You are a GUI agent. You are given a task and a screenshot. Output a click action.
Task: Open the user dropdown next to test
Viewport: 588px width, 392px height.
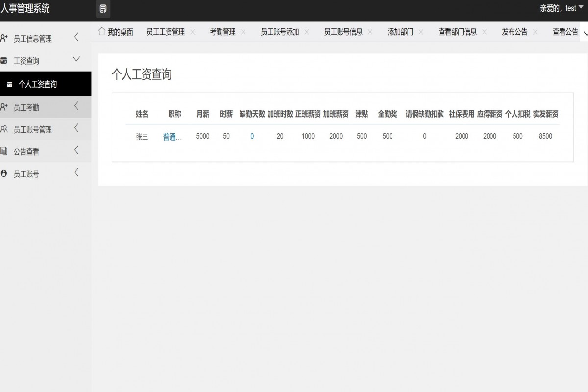(x=581, y=8)
